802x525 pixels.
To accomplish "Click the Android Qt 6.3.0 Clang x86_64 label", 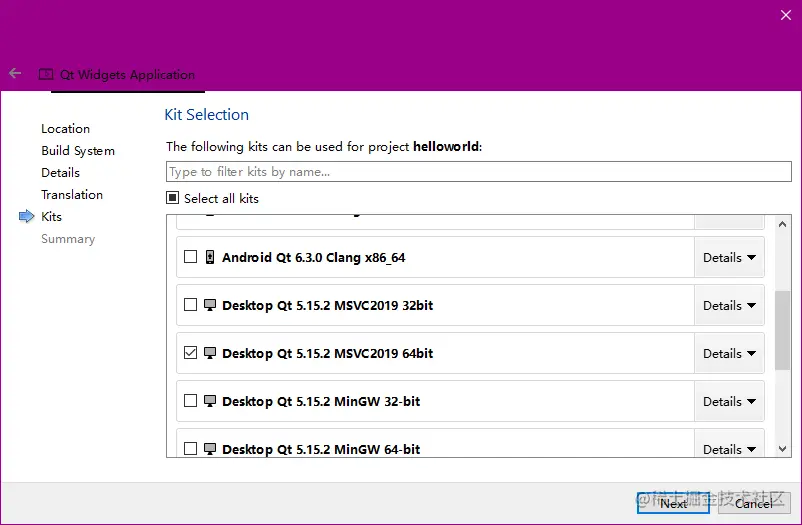I will pyautogui.click(x=314, y=257).
